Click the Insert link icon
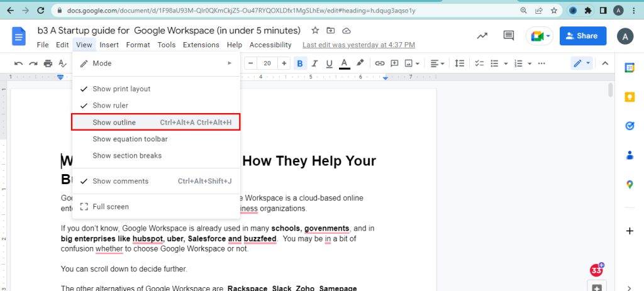 click(x=380, y=63)
